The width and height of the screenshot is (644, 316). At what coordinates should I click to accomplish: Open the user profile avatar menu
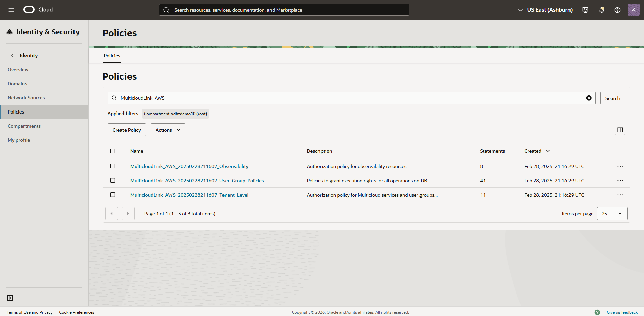634,10
